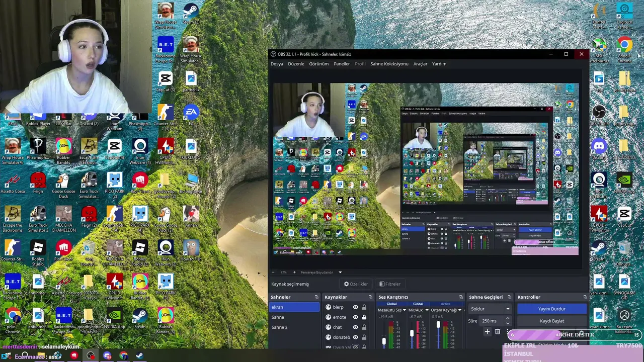Pop out the Ses Karıştırıcı dock panel

[461, 297]
